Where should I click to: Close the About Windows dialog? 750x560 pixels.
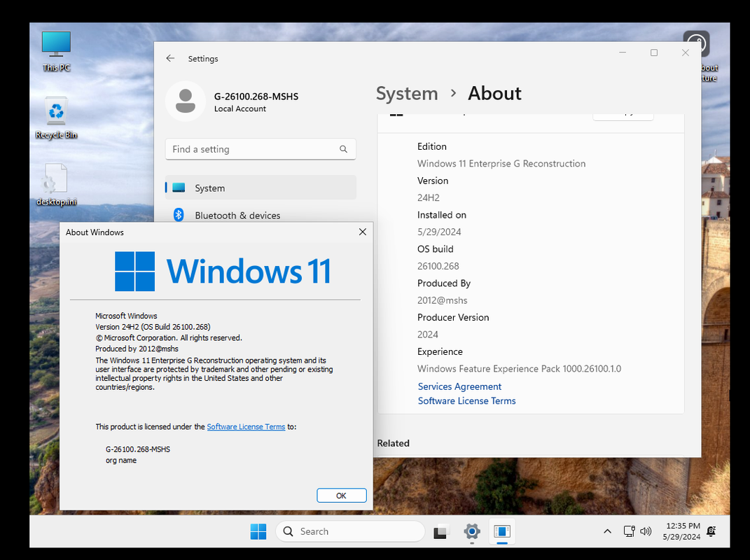363,232
